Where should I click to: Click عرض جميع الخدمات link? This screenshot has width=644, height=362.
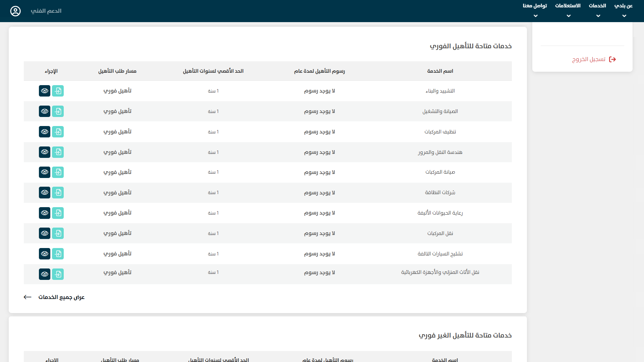click(61, 297)
